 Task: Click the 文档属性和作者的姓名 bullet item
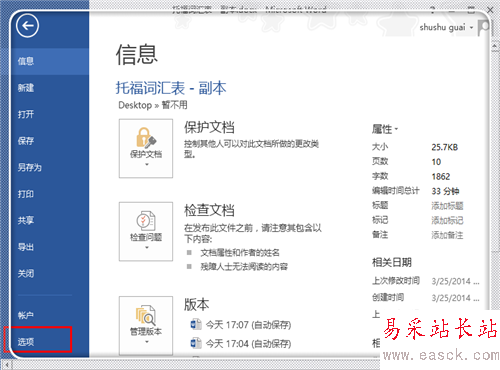[x=240, y=253]
